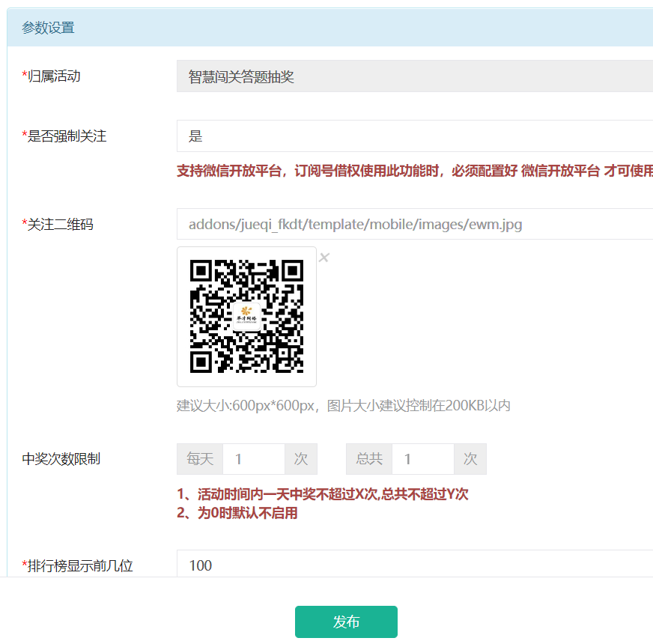Open the 是否强制关注 dropdown showing 是

coord(415,136)
